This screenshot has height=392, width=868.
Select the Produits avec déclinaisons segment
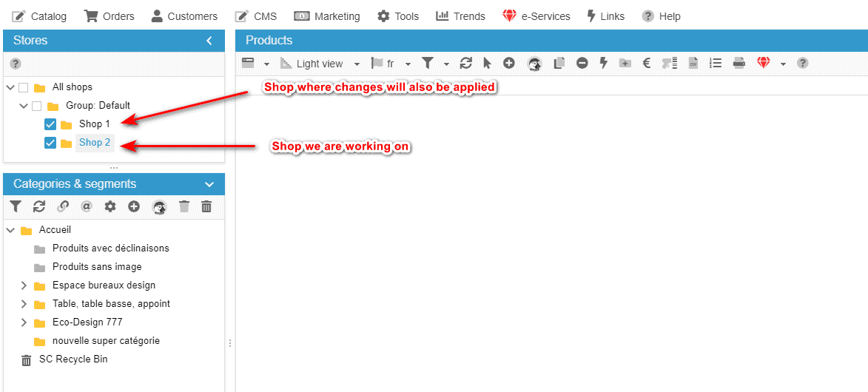pyautogui.click(x=111, y=248)
